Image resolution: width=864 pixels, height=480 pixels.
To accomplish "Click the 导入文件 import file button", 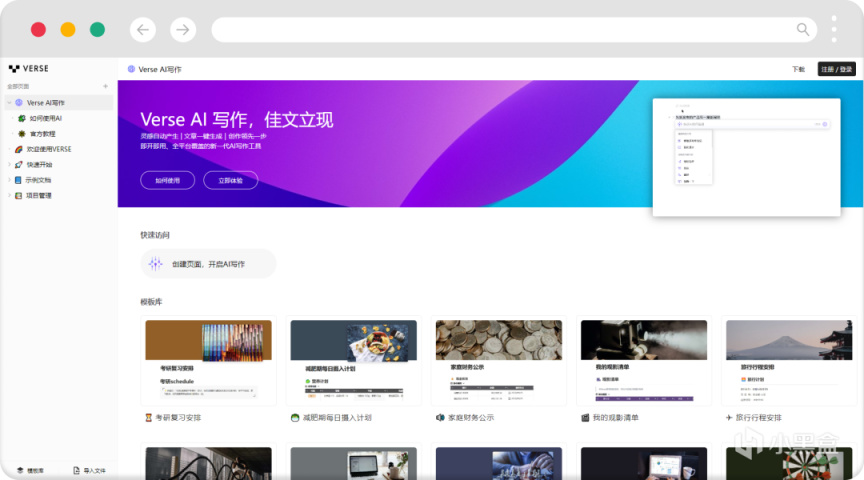I will (x=89, y=470).
